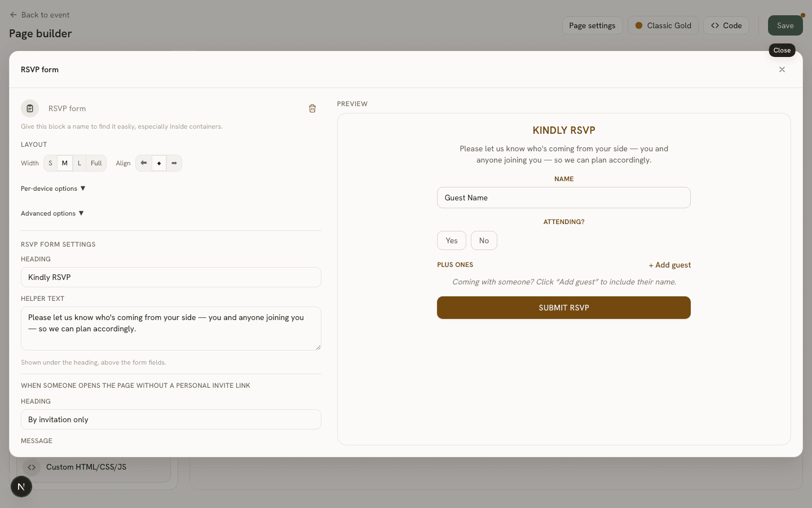This screenshot has height=508, width=812.
Task: Click the Kindly RSVP heading field
Action: [x=171, y=277]
